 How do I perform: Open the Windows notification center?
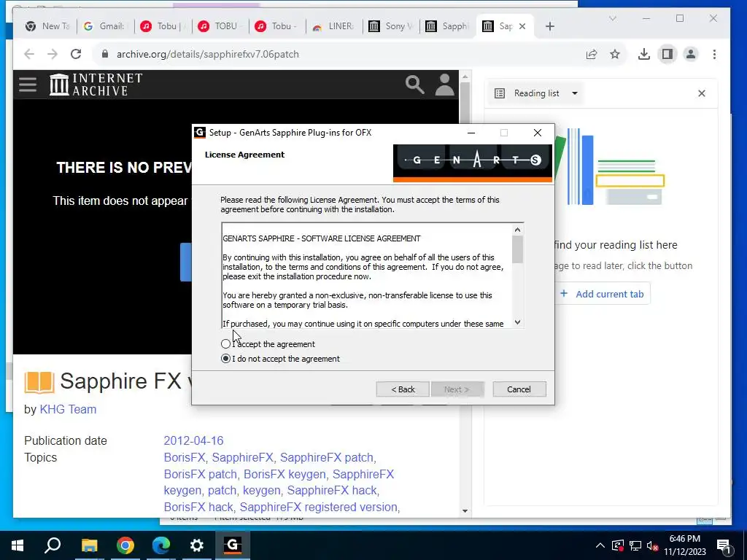click(724, 545)
